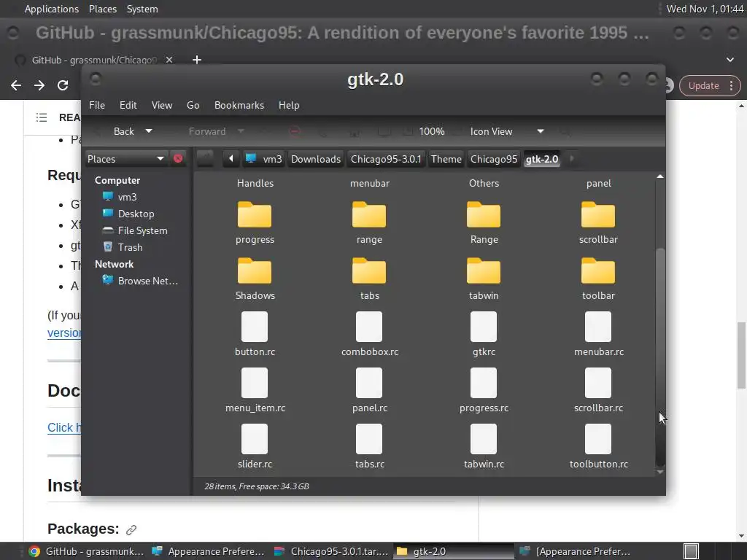Open the Applications panel menu
This screenshot has height=560, width=747.
[x=52, y=9]
